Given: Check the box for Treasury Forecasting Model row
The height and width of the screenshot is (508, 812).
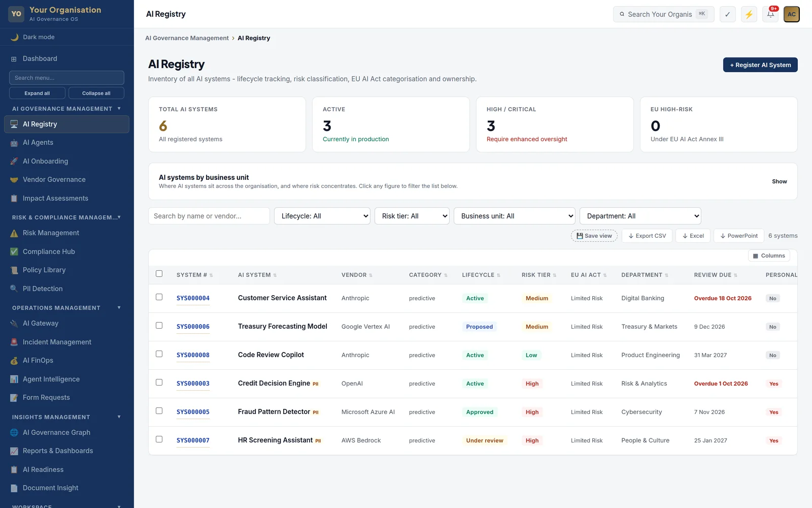Looking at the screenshot, I should [x=159, y=326].
